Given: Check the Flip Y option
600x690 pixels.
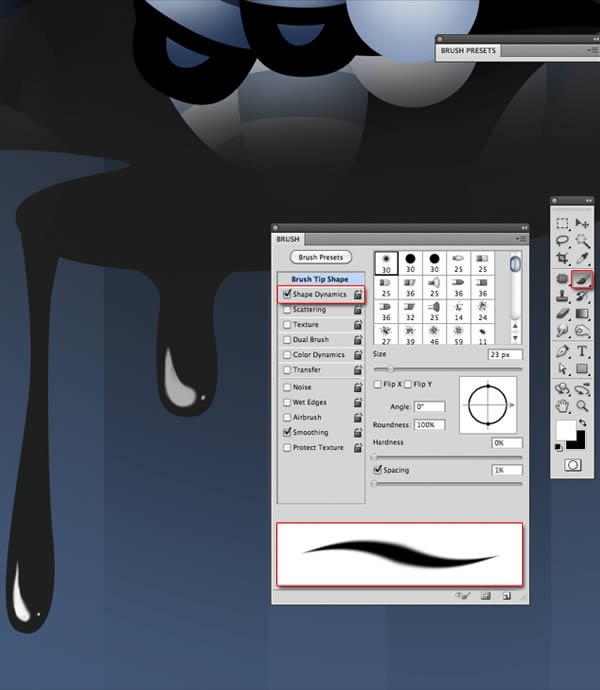Looking at the screenshot, I should pyautogui.click(x=408, y=384).
